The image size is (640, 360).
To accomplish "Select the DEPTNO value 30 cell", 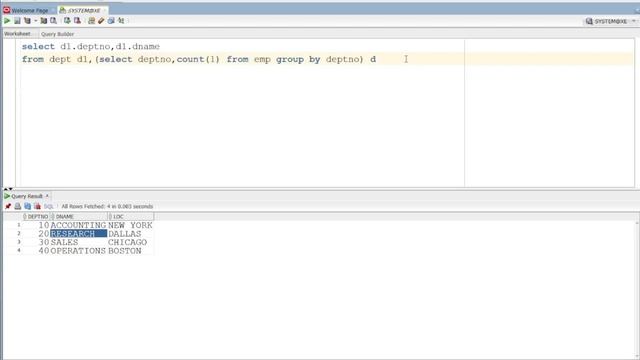I will coord(36,242).
